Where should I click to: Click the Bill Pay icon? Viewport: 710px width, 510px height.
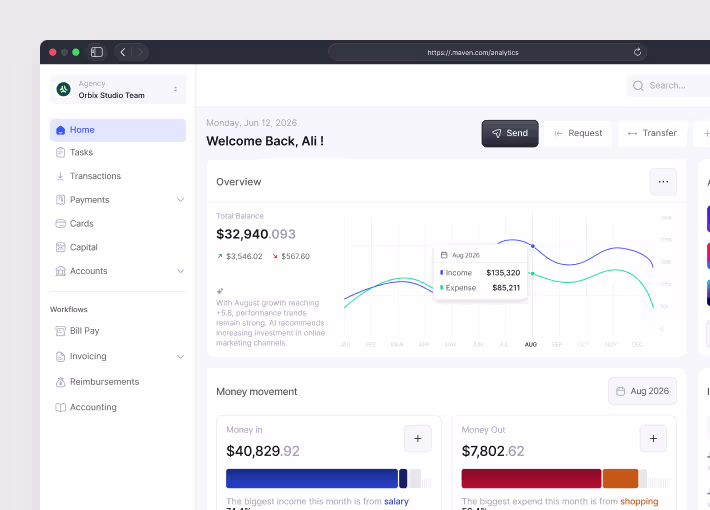point(60,331)
